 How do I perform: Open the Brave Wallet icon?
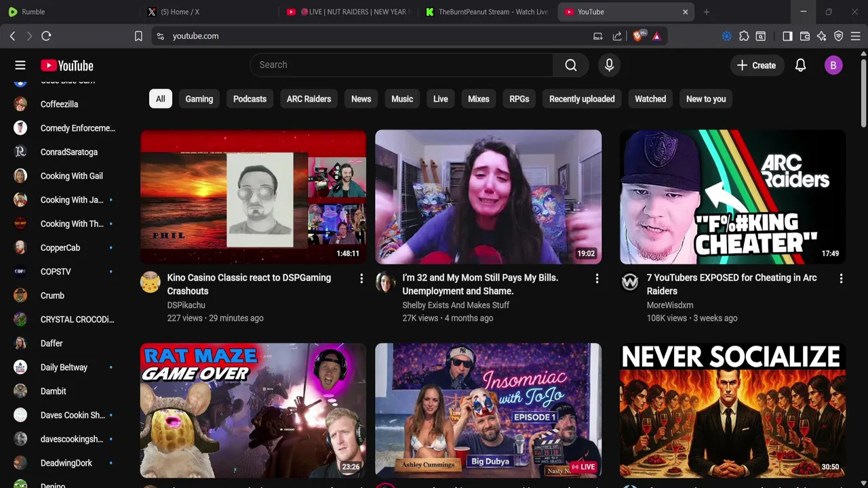tap(805, 36)
